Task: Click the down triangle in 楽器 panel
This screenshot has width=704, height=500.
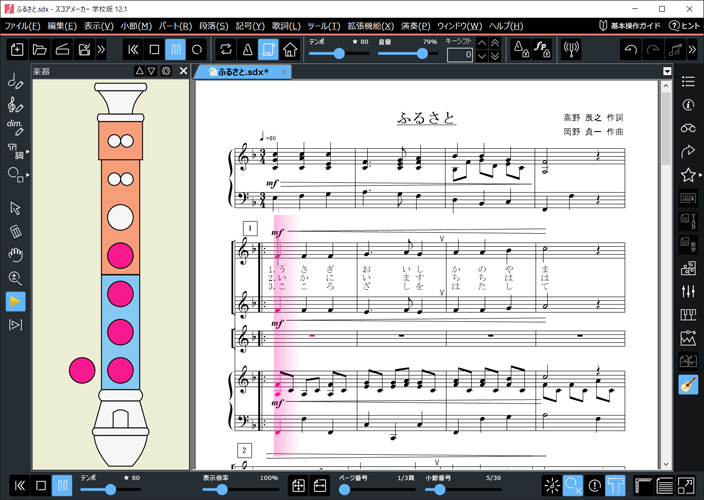Action: [x=152, y=71]
